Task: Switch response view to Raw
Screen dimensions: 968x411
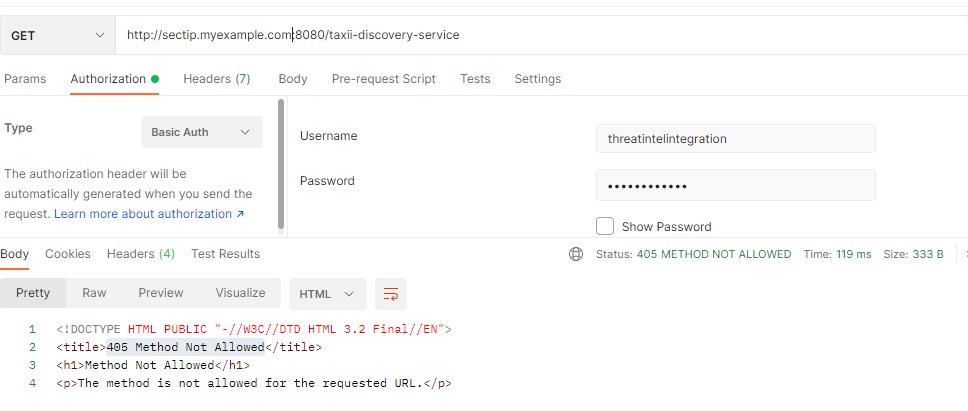Action: (95, 293)
